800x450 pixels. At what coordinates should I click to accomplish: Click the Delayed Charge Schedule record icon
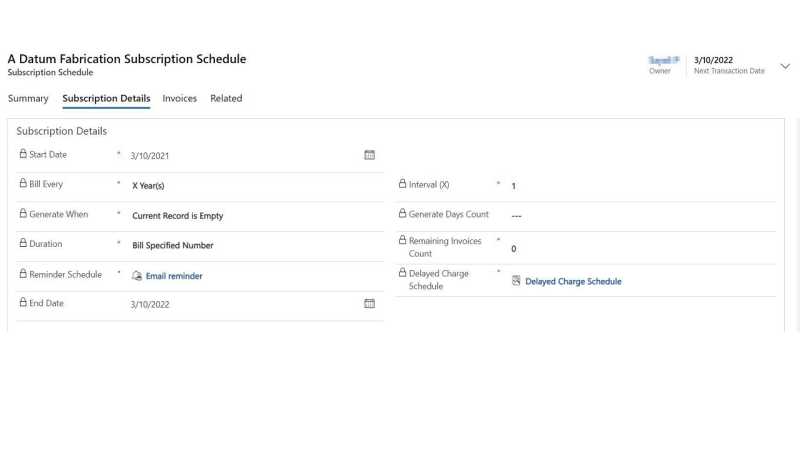(516, 281)
